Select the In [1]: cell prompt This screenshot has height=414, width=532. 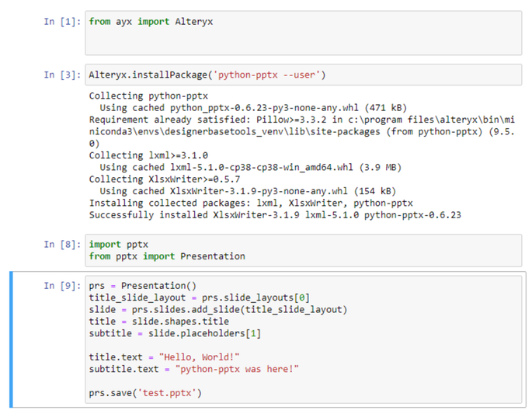point(62,22)
